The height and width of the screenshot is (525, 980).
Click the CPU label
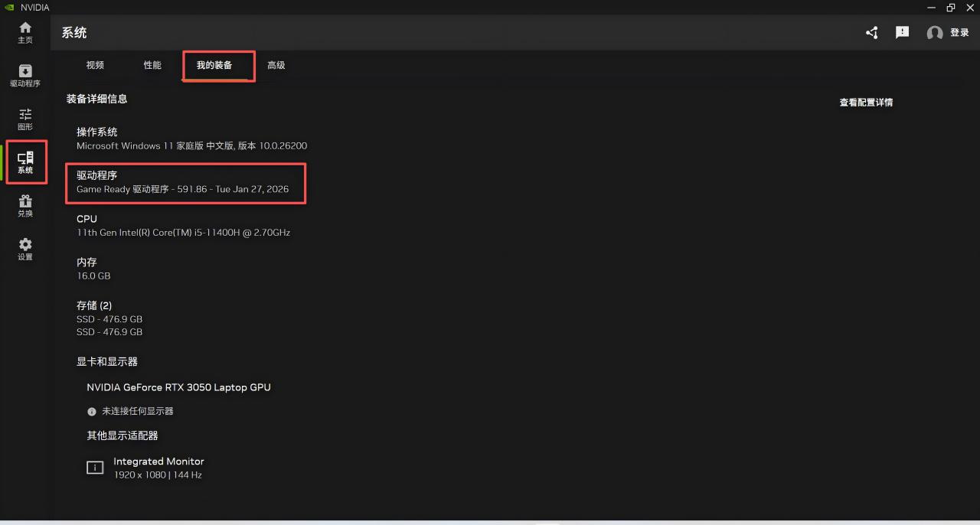pos(87,219)
